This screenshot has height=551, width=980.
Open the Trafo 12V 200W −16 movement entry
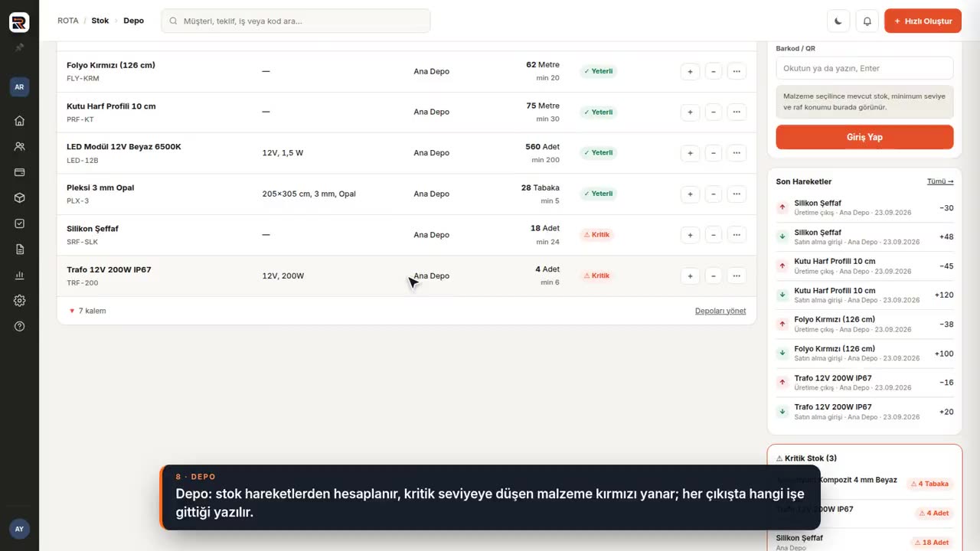coord(864,383)
